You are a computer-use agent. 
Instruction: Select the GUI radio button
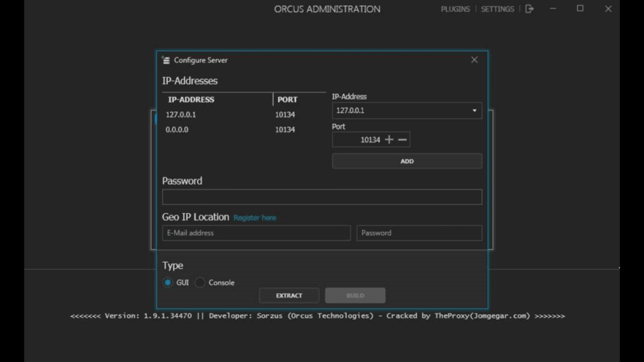pos(167,282)
